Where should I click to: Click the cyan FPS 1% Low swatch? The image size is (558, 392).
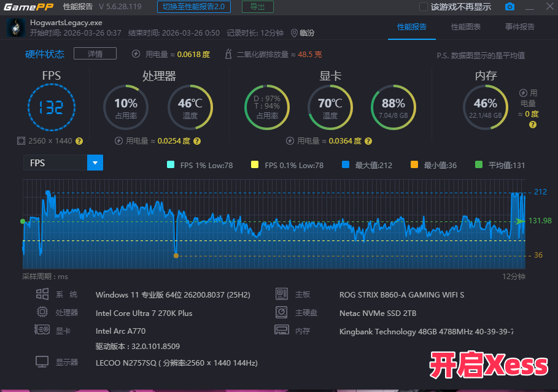171,164
